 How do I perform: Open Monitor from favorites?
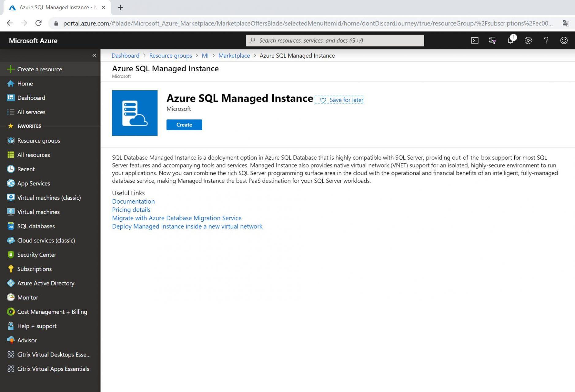(x=27, y=297)
